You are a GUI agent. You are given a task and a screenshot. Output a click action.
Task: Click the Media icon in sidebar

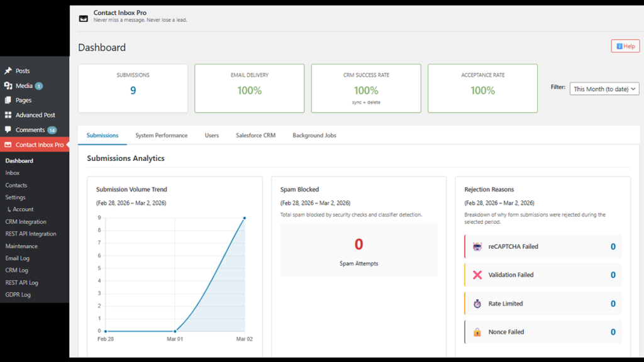(8, 85)
